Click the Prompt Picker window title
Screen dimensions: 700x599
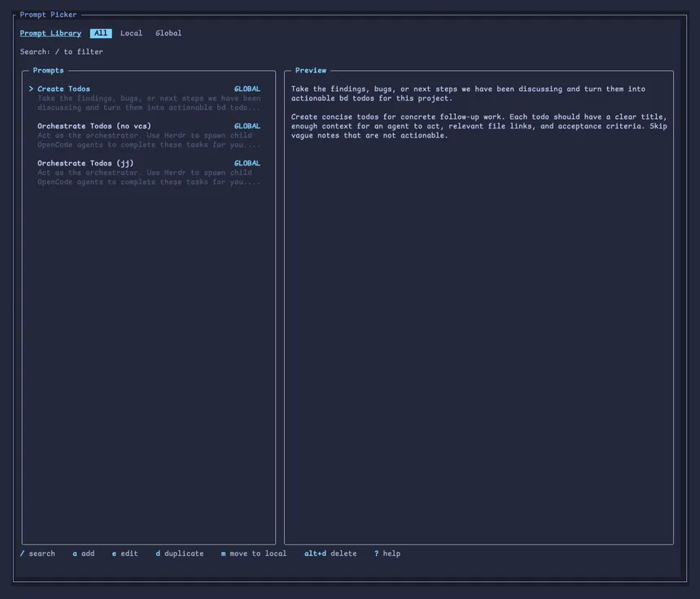tap(48, 15)
